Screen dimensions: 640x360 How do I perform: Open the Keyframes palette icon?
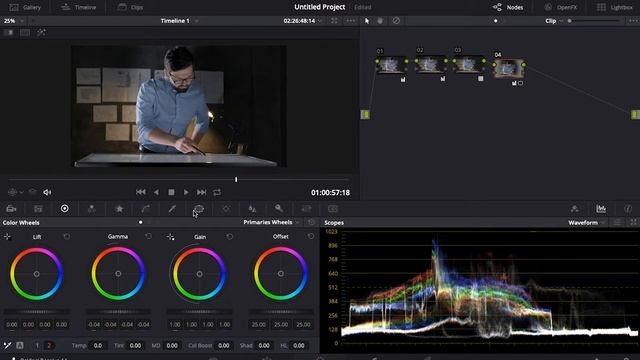click(x=575, y=209)
